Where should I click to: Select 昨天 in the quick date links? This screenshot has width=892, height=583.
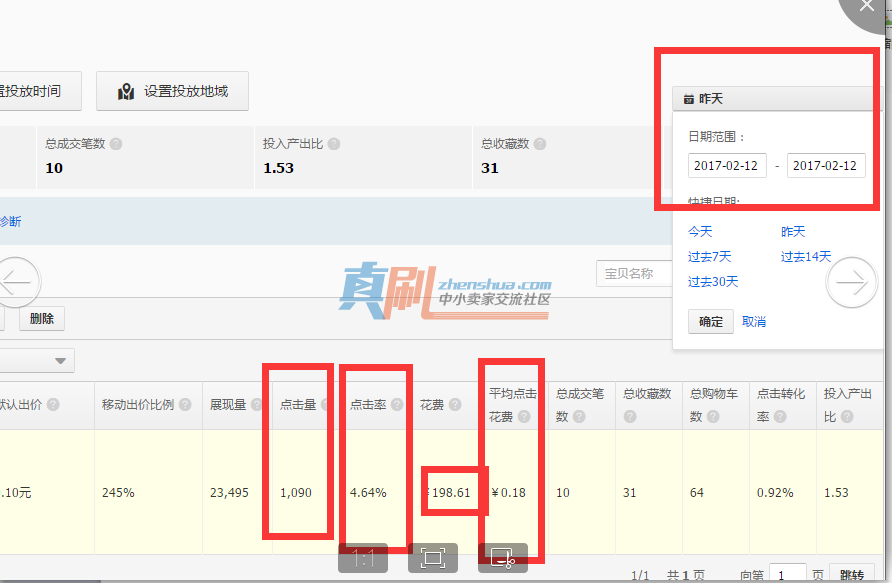click(793, 231)
